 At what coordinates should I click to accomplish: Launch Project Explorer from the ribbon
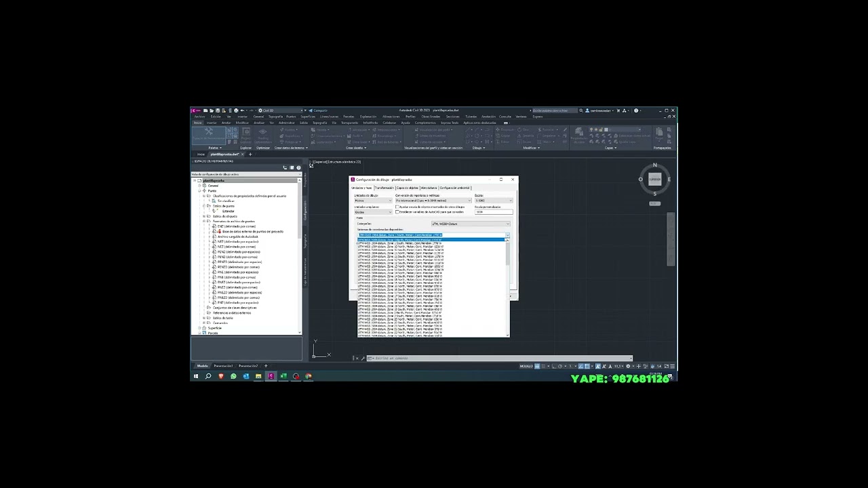pos(246,136)
